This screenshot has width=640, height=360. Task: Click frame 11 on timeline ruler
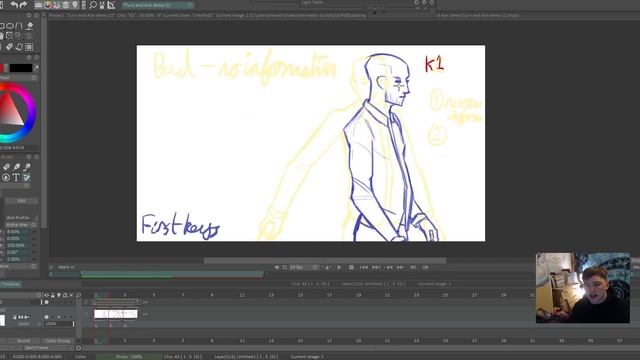pos(242,295)
